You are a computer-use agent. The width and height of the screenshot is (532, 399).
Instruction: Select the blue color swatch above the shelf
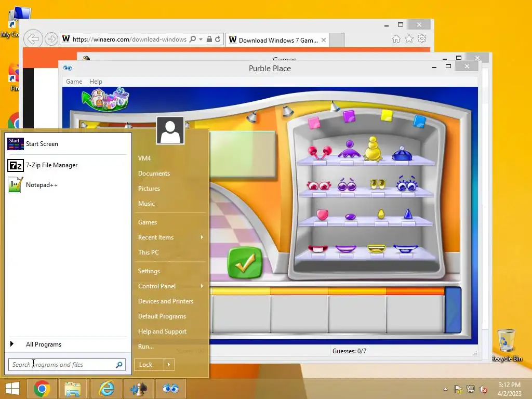click(x=419, y=121)
